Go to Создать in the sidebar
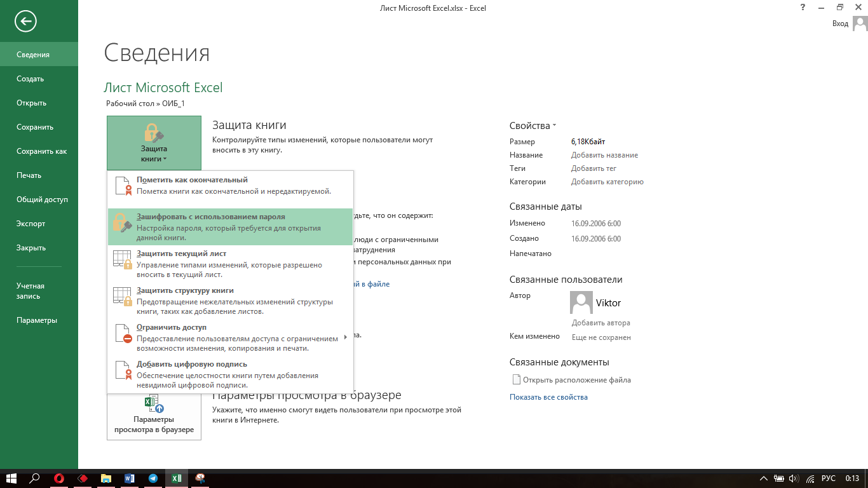Screen dimensions: 868x488 [x=39, y=79]
